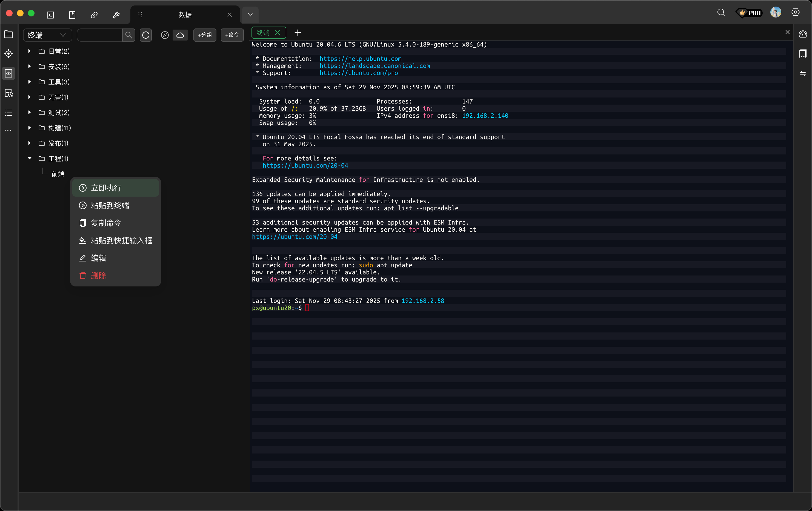Click the +分组 button
The height and width of the screenshot is (511, 812).
pyautogui.click(x=205, y=35)
